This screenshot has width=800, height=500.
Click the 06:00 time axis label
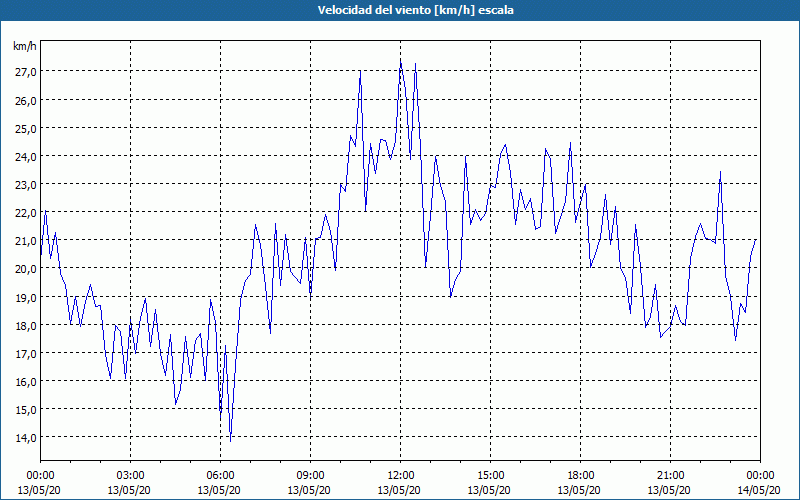[220, 476]
